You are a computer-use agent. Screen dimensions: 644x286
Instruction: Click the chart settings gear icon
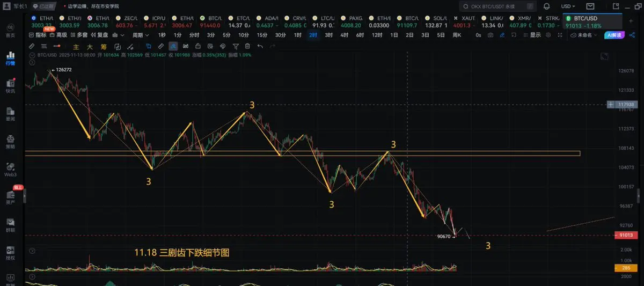(x=548, y=35)
